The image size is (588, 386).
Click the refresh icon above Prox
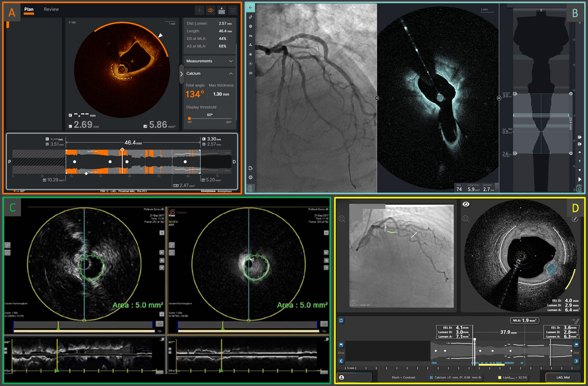[341, 320]
